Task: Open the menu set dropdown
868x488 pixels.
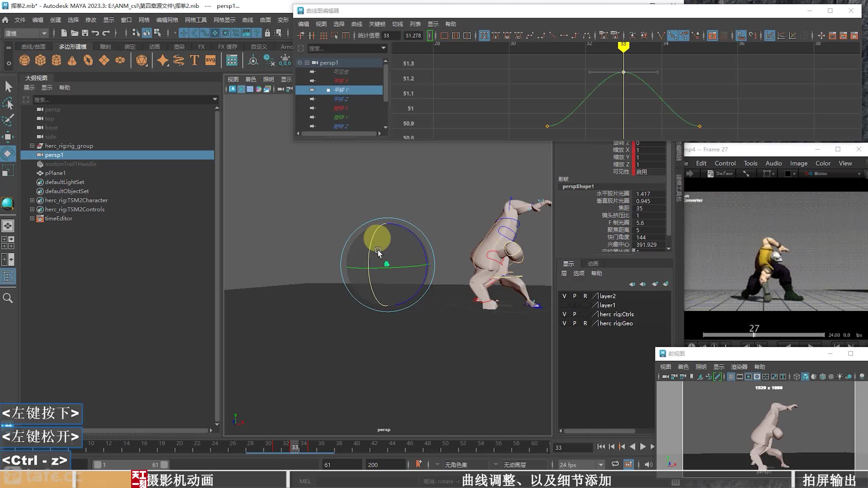Action: 26,33
